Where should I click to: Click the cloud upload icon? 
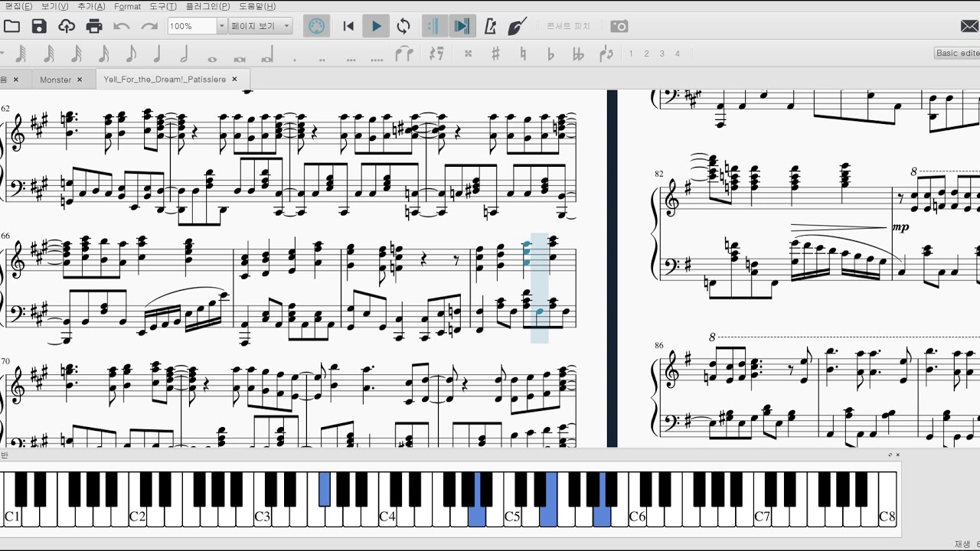[67, 26]
